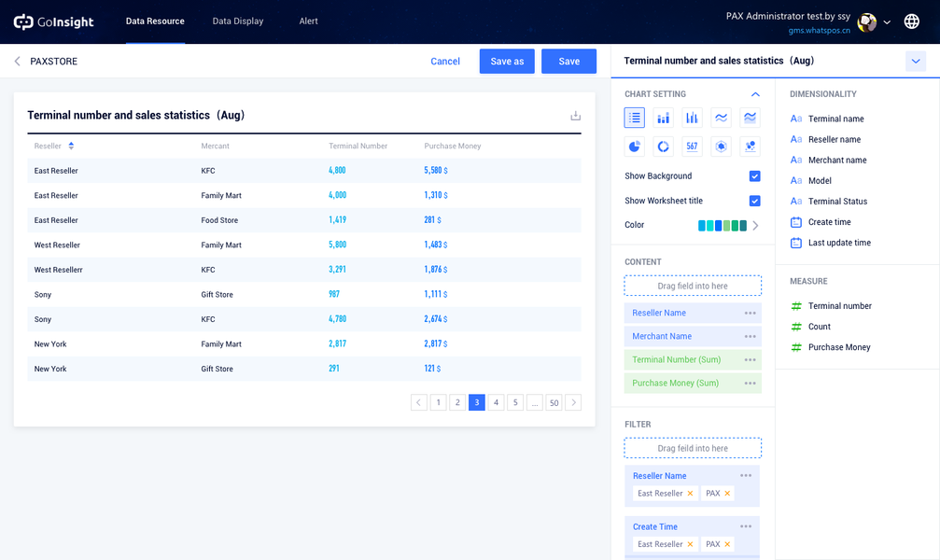This screenshot has height=560, width=940.
Task: Click the GoInsight logo
Action: pyautogui.click(x=53, y=22)
